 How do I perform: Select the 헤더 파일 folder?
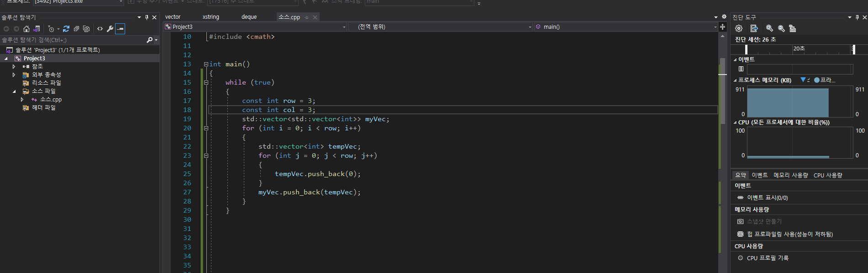pos(43,107)
